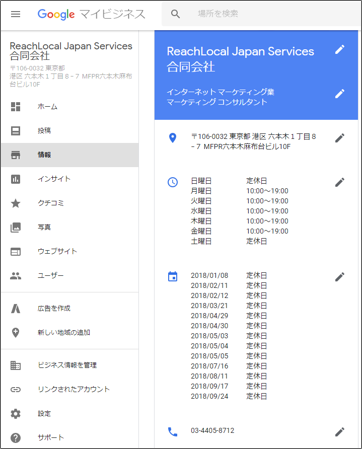Image resolution: width=362 pixels, height=449 pixels.
Task: Click the blue calendar icon
Action: tap(173, 277)
